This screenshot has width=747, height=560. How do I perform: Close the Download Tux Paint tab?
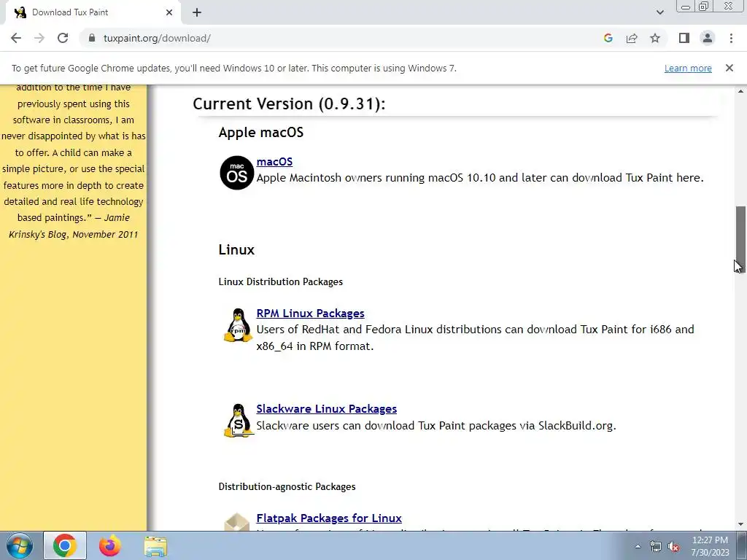pyautogui.click(x=169, y=12)
